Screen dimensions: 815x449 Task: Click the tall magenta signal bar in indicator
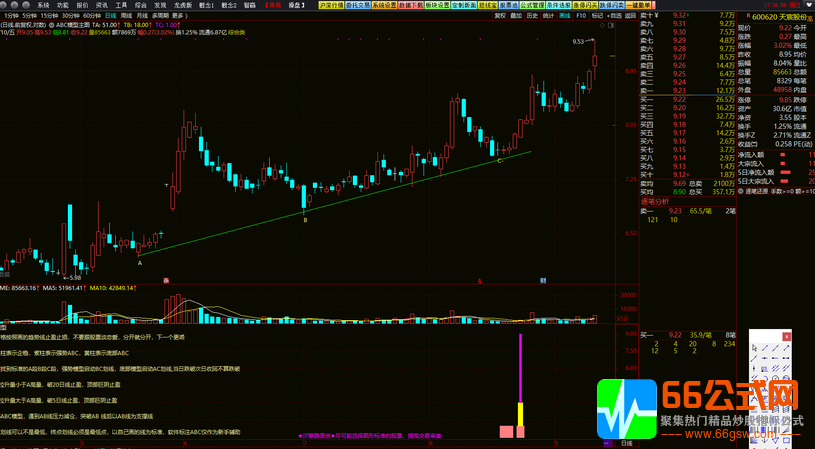(x=521, y=368)
